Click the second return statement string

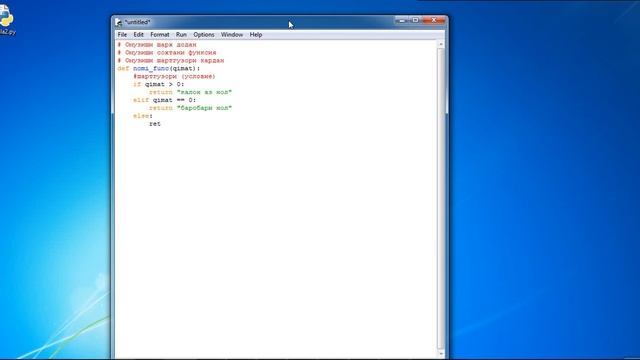[x=204, y=108]
